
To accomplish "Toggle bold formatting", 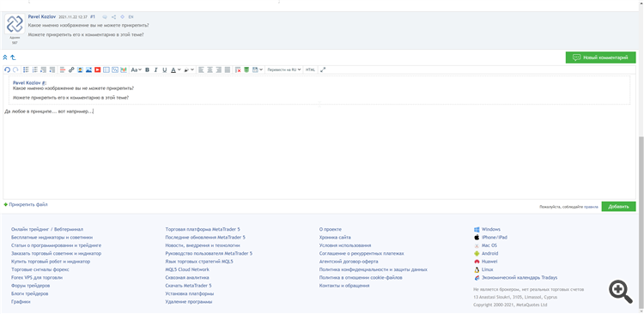I will tap(147, 69).
